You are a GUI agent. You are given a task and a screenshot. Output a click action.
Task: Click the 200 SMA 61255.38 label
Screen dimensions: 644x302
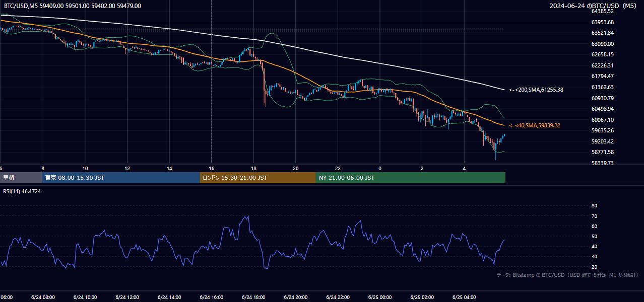[536, 90]
